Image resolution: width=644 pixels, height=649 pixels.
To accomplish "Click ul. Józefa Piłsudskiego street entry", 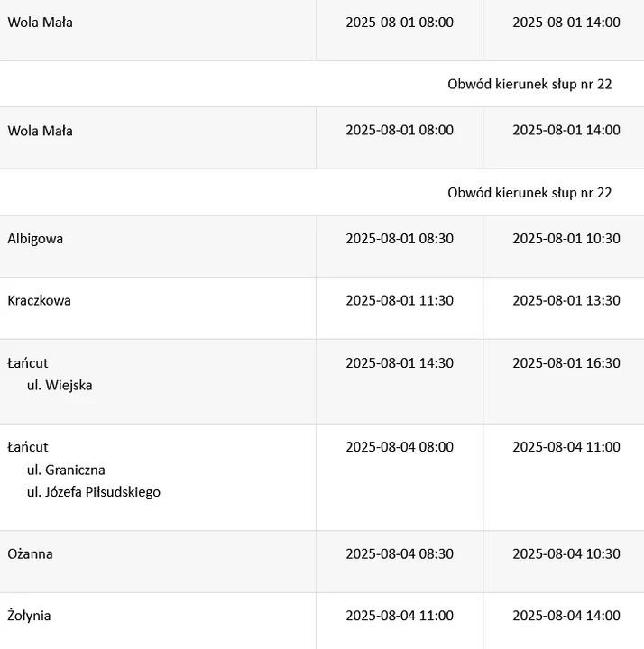I will tap(94, 492).
